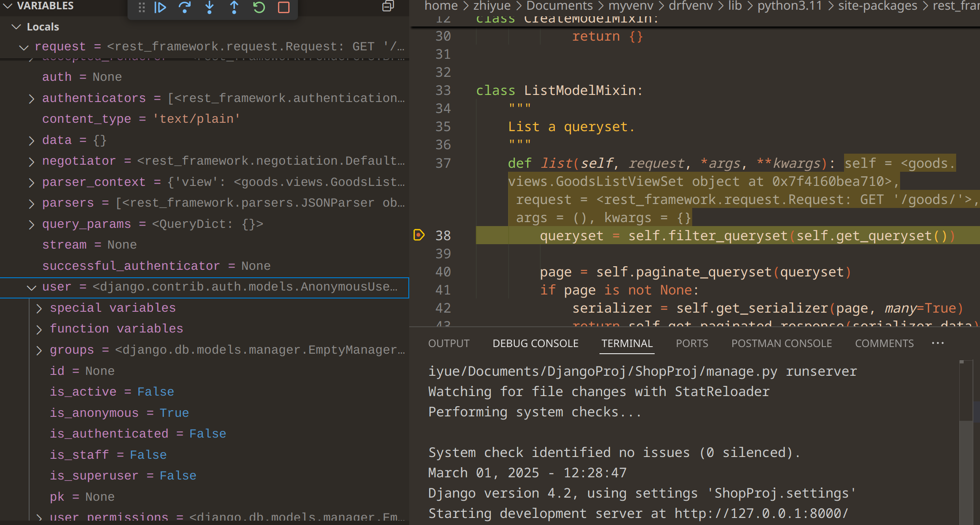Switch to the DEBUG CONSOLE tab

(x=535, y=344)
